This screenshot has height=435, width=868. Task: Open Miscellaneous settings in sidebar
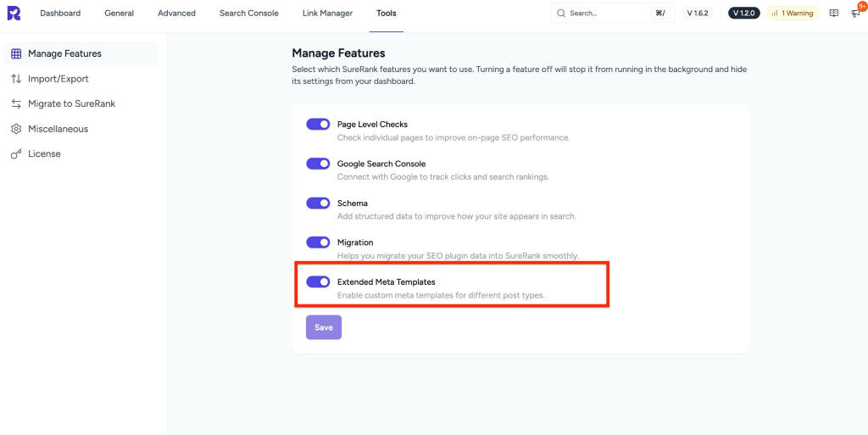click(x=81, y=129)
